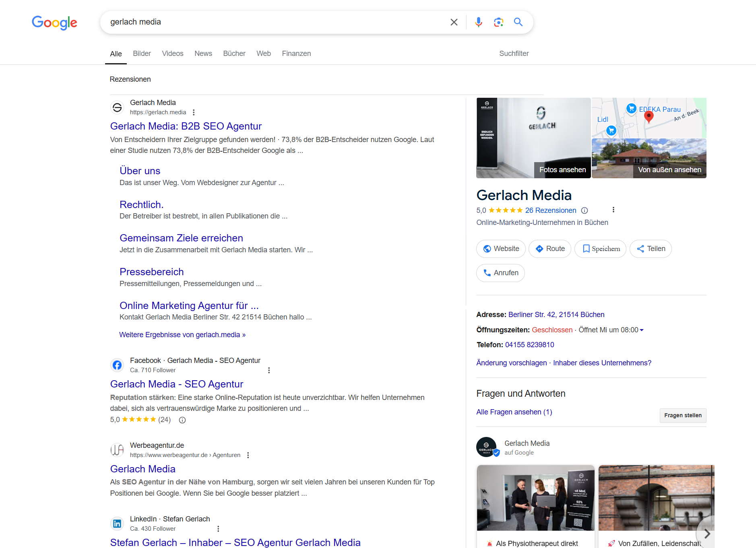Open the info icon next to 26 Rezensionen
This screenshot has width=756, height=548.
point(585,210)
